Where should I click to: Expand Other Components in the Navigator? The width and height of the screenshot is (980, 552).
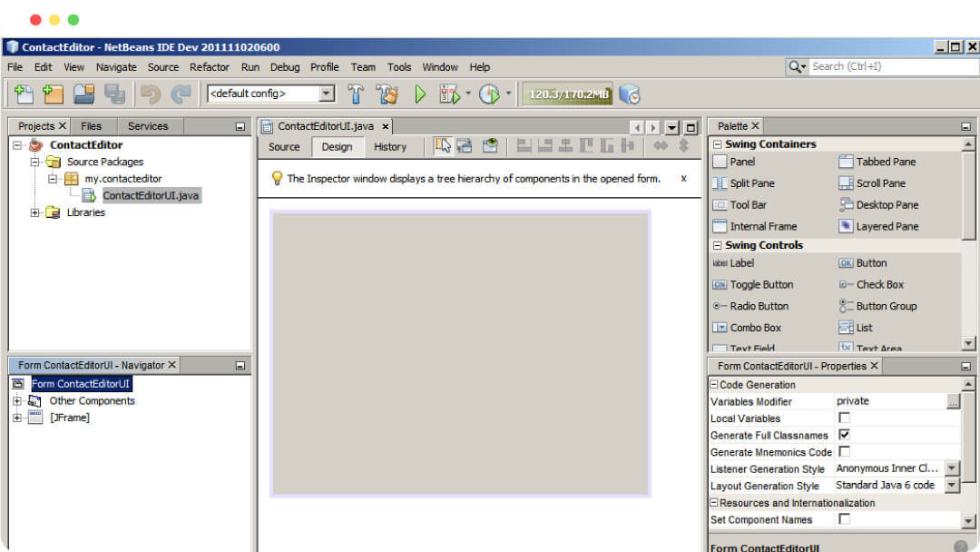tap(16, 400)
